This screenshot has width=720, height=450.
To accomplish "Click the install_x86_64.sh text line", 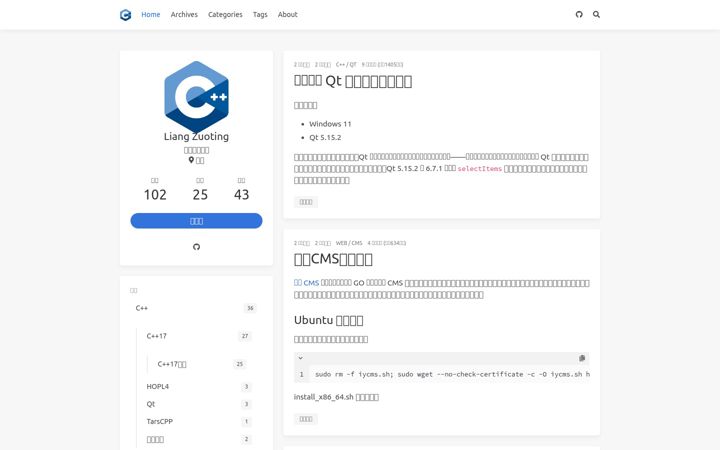I will (336, 397).
